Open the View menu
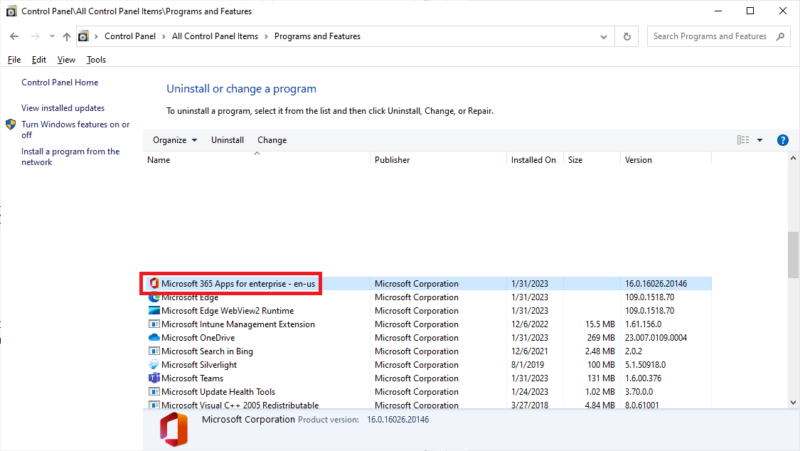800x451 pixels. [66, 60]
